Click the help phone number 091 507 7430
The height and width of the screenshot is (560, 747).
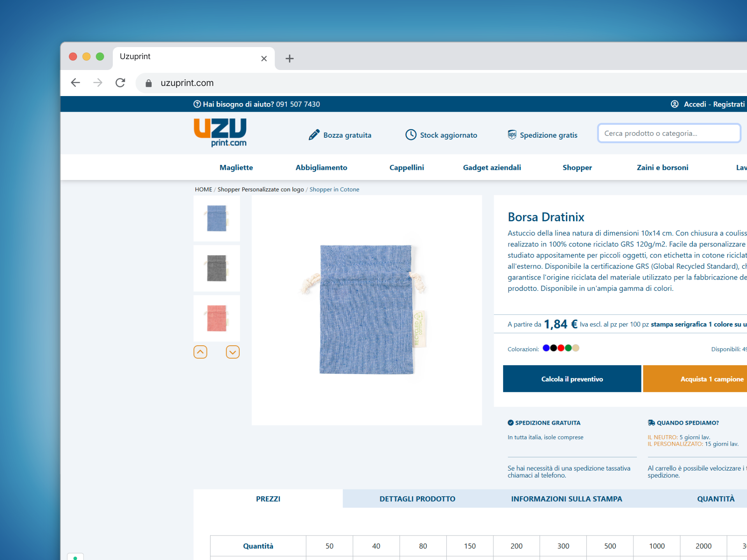pyautogui.click(x=298, y=104)
